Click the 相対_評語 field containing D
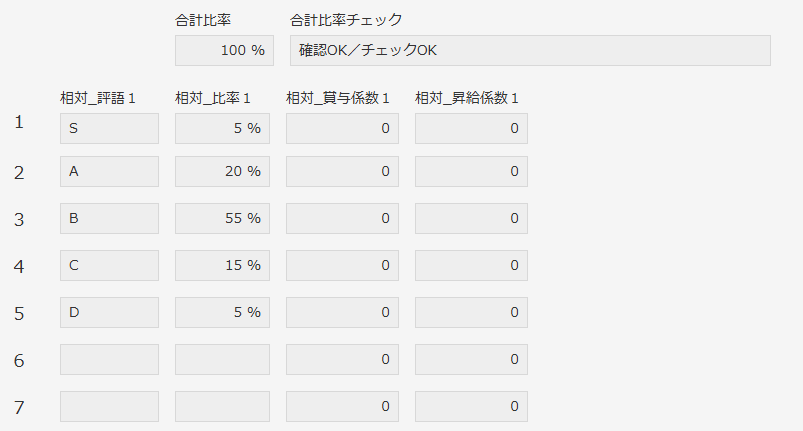The image size is (803, 431). [x=109, y=312]
